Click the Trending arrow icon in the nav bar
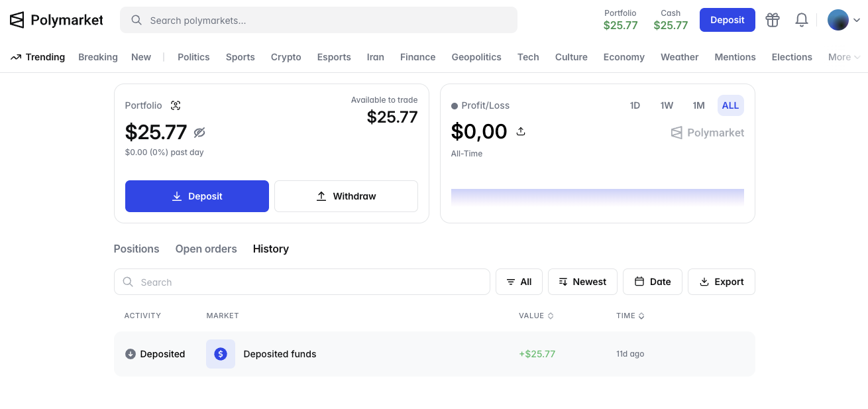868x409 pixels. tap(16, 57)
